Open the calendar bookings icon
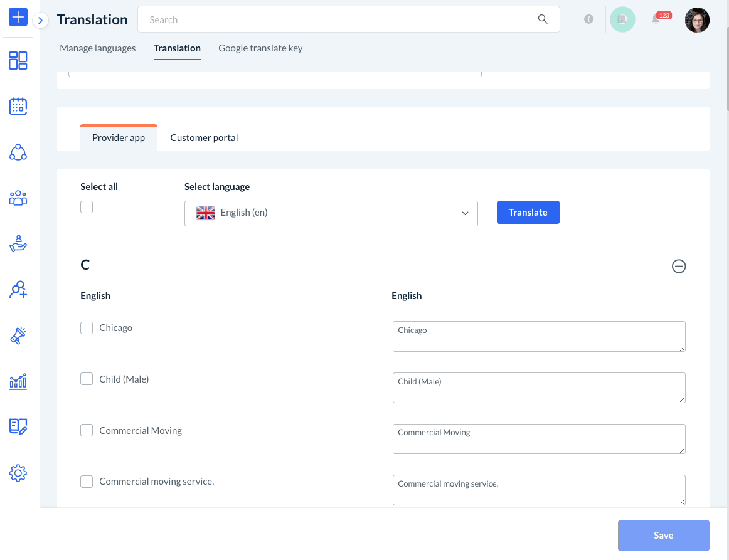The height and width of the screenshot is (560, 729). 18,107
